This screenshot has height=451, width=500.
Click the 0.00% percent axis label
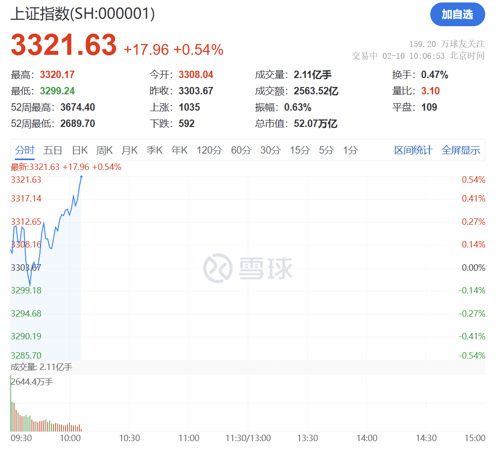(x=473, y=268)
